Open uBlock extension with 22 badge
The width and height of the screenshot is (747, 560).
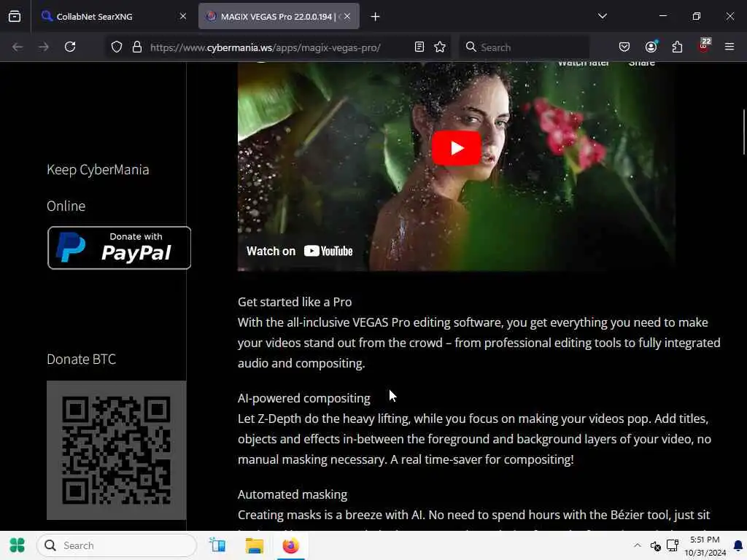704,46
